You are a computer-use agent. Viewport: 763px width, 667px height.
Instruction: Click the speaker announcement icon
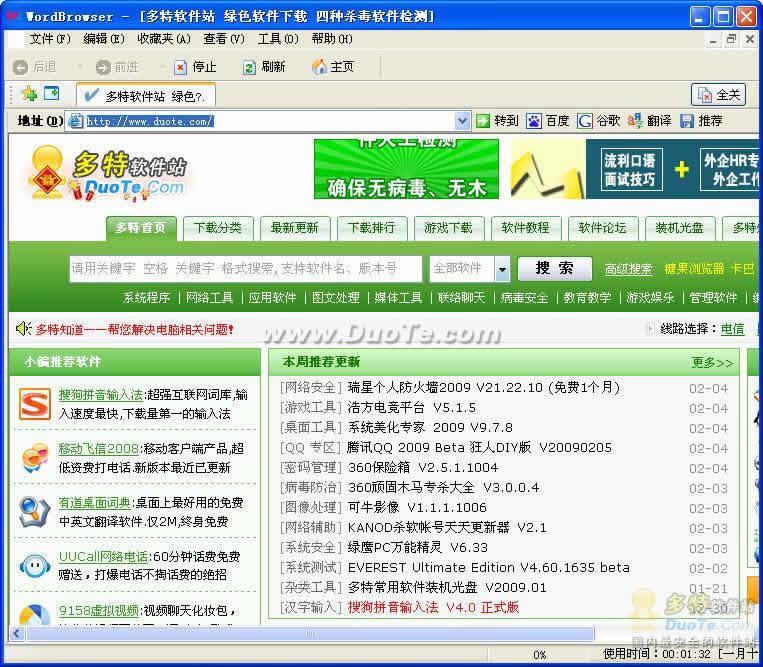click(x=23, y=329)
